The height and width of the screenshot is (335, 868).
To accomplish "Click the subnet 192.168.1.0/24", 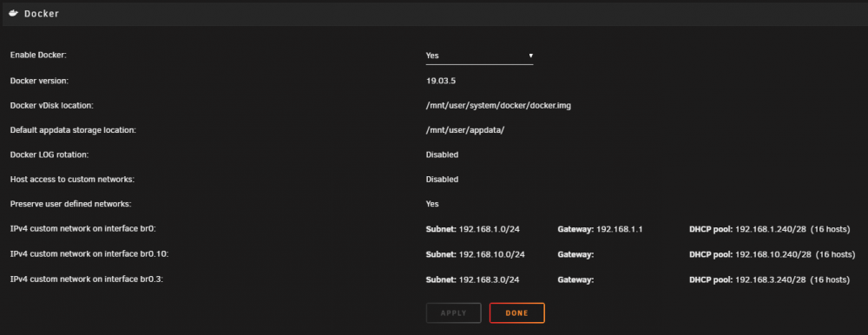I will (490, 229).
